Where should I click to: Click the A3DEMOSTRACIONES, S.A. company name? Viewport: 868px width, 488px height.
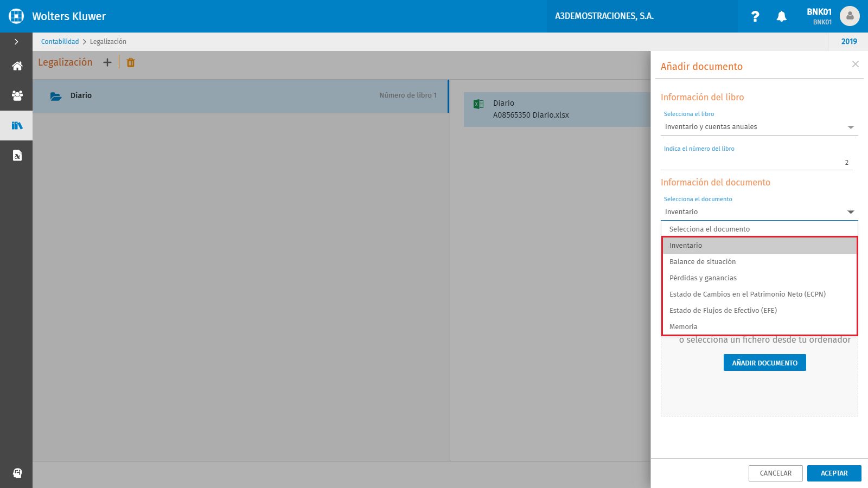click(x=604, y=16)
